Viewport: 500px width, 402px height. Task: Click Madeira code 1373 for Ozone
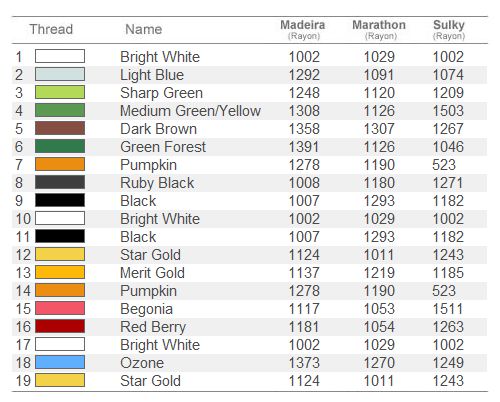click(304, 363)
